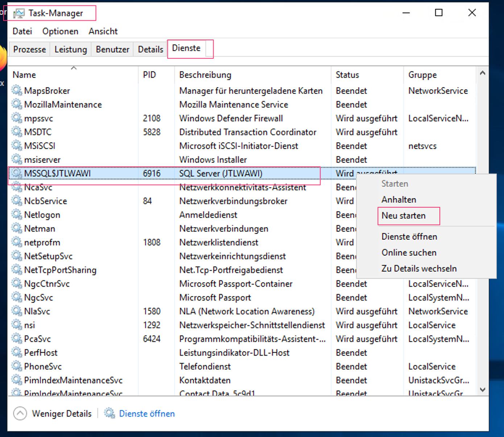504x437 pixels.
Task: Click the PID value 6916
Action: (152, 173)
